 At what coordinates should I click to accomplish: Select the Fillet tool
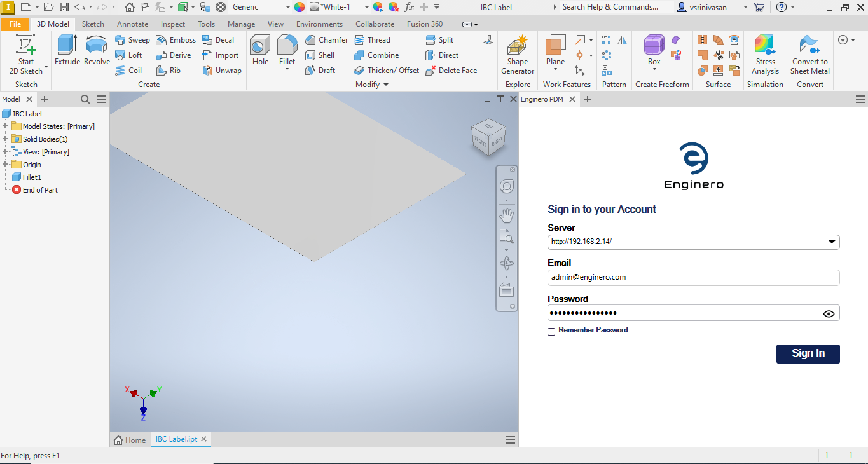[287, 49]
